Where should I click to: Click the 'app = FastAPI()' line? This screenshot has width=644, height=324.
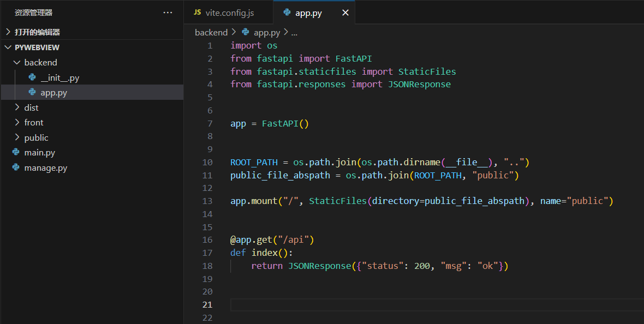[270, 124]
